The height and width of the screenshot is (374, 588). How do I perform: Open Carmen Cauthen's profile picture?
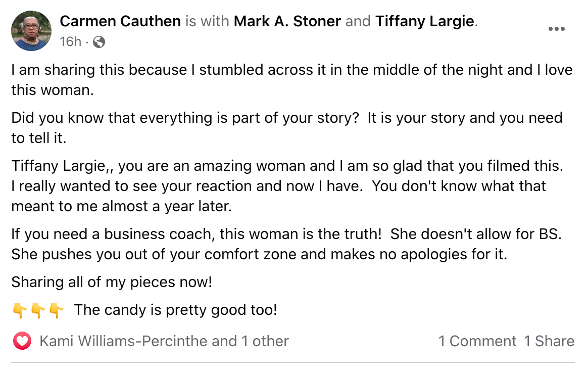(x=31, y=31)
